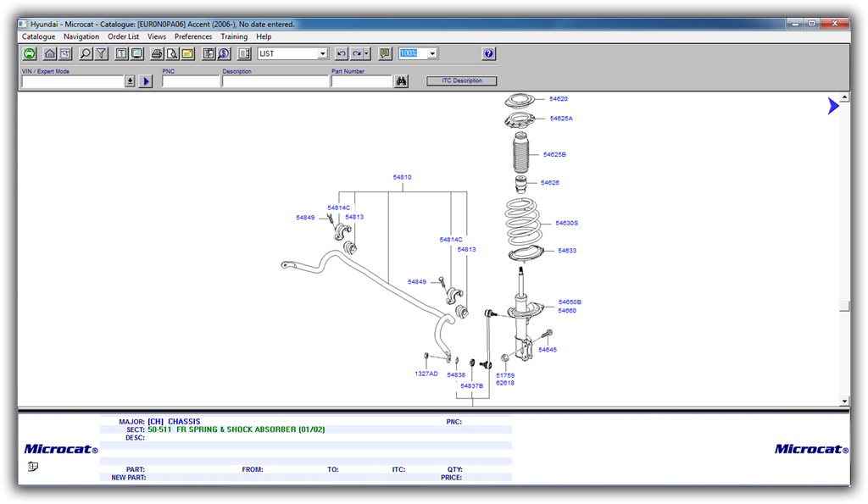Click the ITC Description button
Image resolution: width=868 pixels, height=504 pixels.
[462, 80]
